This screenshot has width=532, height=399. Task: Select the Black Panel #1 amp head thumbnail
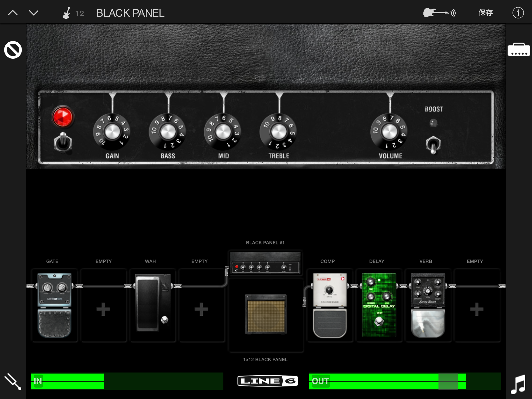pos(265,262)
